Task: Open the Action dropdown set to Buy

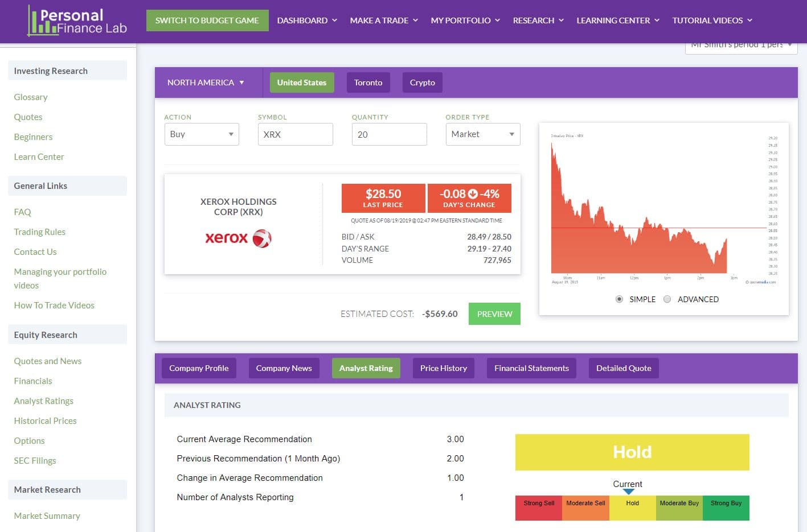Action: click(202, 134)
